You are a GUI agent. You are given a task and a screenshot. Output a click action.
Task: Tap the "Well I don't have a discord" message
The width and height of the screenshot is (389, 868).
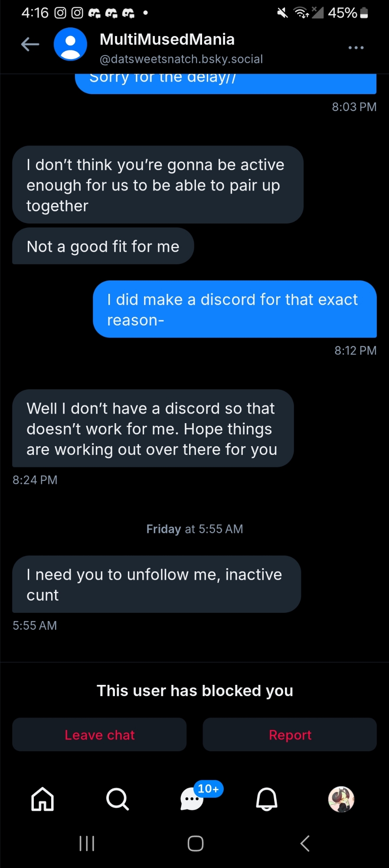[x=153, y=428]
